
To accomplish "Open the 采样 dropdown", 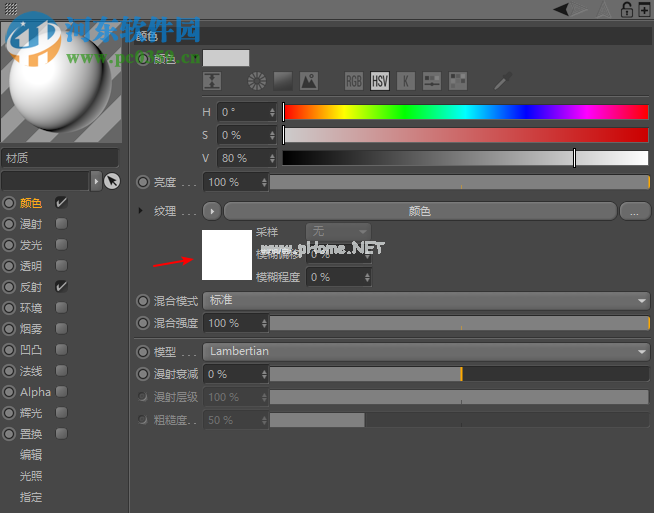I will coord(338,231).
